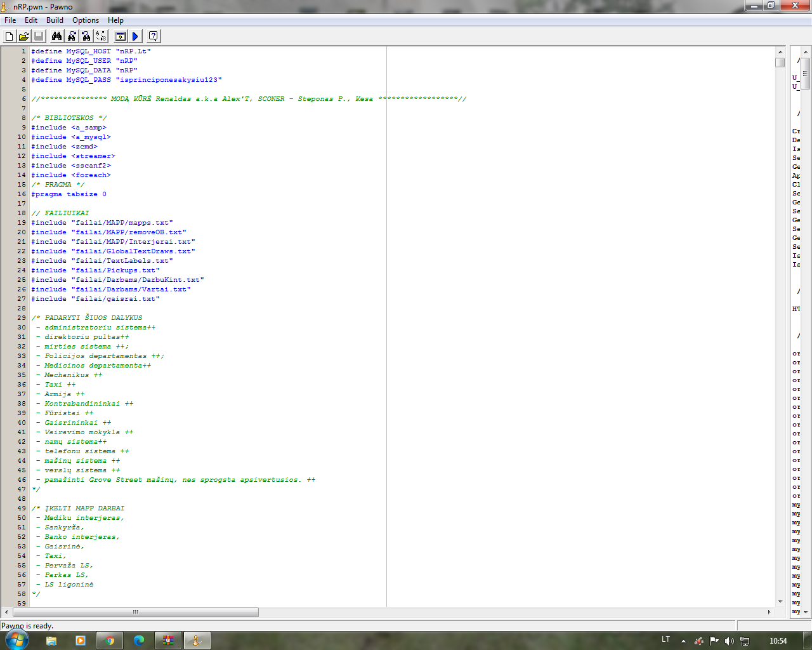The image size is (812, 650).
Task: Open the Edit menu
Action: [31, 20]
